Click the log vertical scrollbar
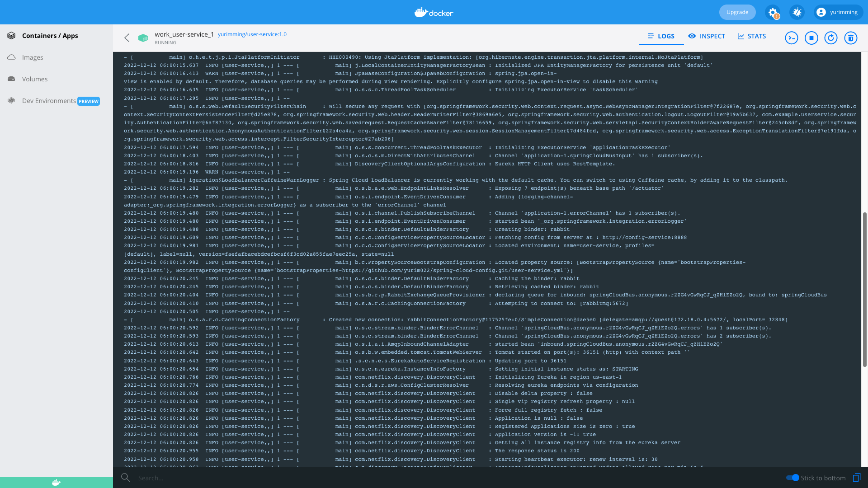Viewport: 868px width, 488px height. click(864, 289)
